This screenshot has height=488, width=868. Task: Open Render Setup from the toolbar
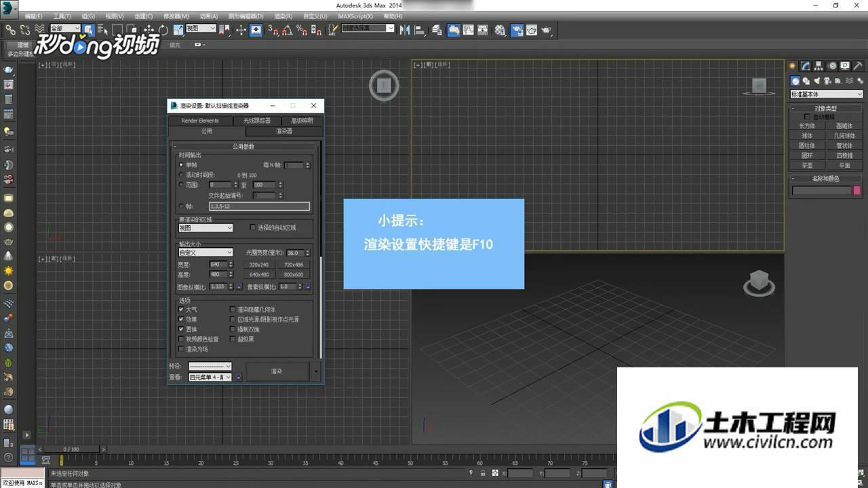click(x=517, y=30)
